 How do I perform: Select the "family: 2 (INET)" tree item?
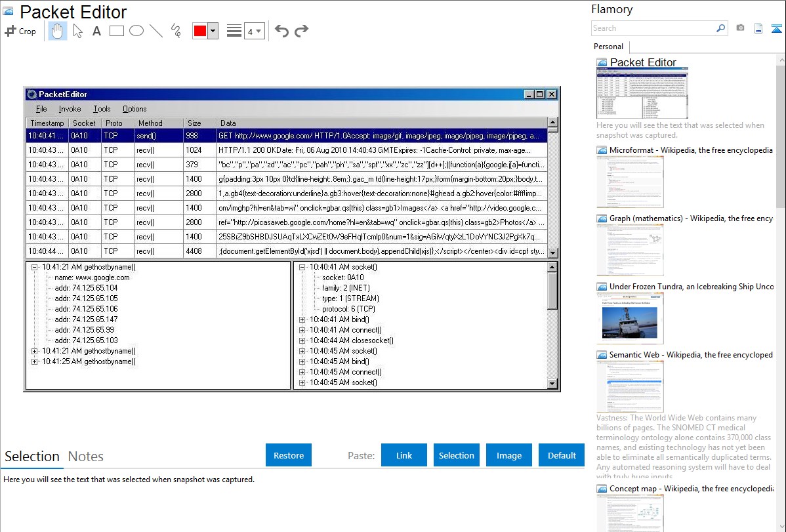pos(346,288)
